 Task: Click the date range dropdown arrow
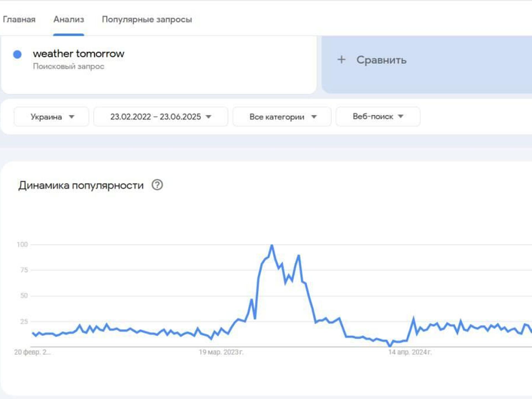208,117
